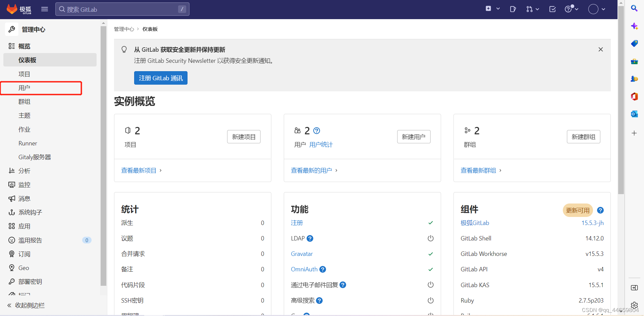Open 极狐GitLab component link
This screenshot has height=316, width=644.
point(475,223)
